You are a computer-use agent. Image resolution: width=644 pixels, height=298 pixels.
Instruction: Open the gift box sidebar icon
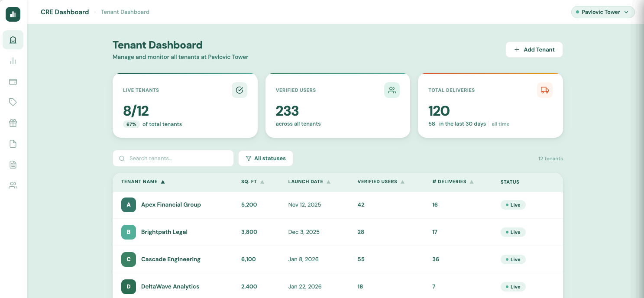(13, 123)
